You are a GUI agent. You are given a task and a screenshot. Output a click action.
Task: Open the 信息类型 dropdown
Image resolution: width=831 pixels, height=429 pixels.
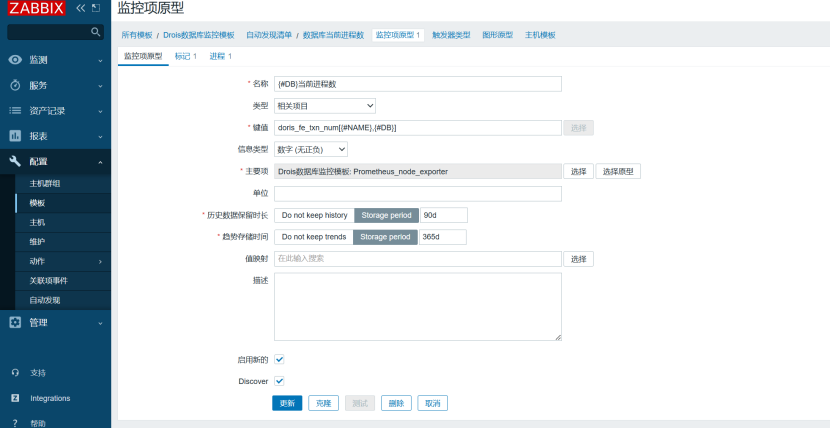[x=311, y=149]
